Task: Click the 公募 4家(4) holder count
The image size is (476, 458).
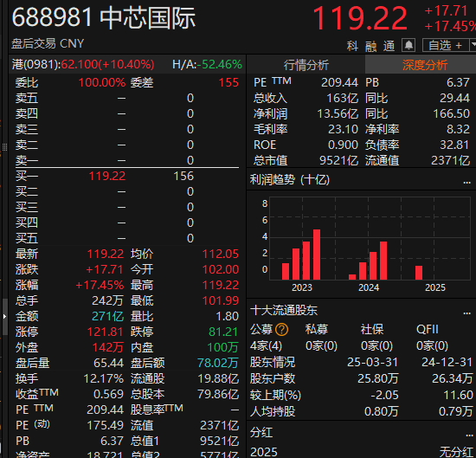Action: click(266, 345)
